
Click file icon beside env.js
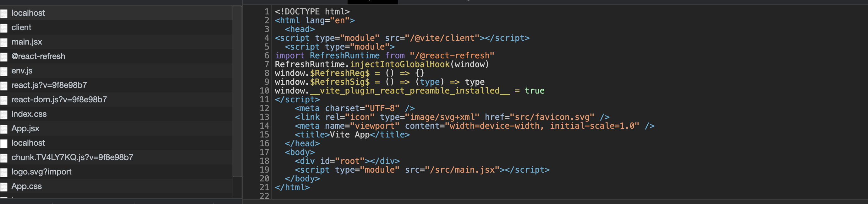[4, 71]
